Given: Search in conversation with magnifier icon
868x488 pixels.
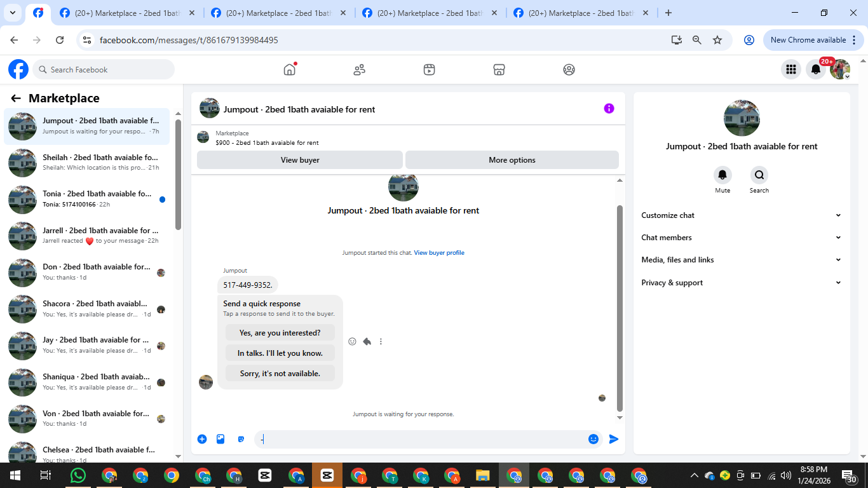Looking at the screenshot, I should pyautogui.click(x=759, y=175).
